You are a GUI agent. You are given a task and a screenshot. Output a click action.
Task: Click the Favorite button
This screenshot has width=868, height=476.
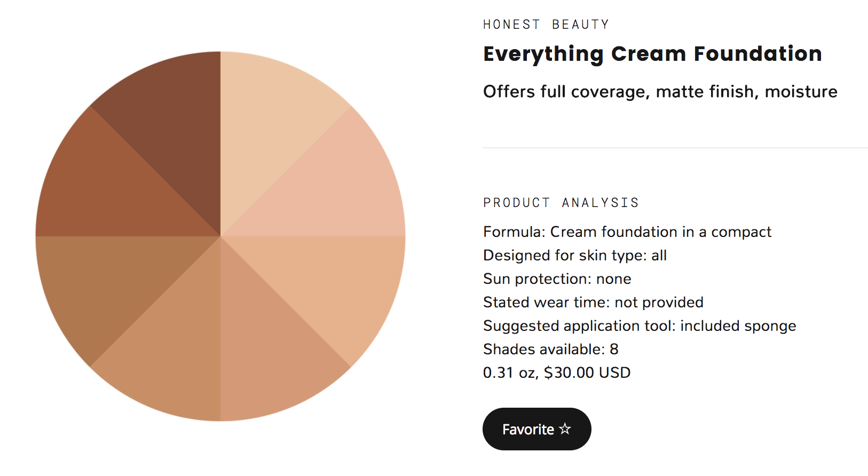click(x=536, y=429)
